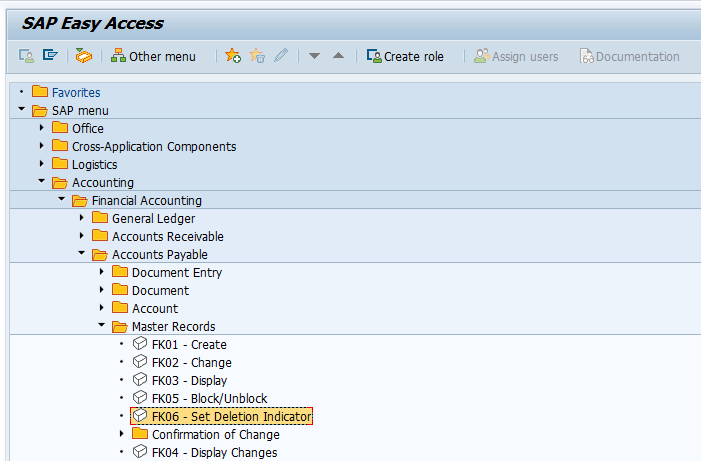Expand the Document folder arrow
The width and height of the screenshot is (701, 461).
(x=102, y=290)
